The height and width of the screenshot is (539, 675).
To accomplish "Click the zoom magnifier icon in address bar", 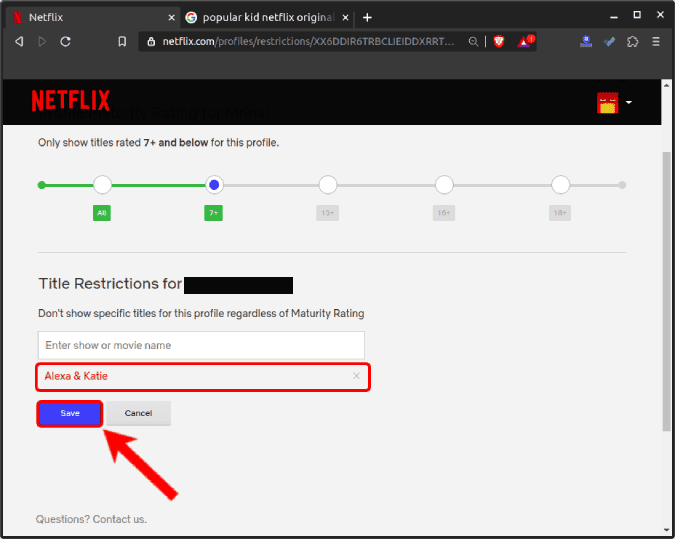I will [x=473, y=42].
